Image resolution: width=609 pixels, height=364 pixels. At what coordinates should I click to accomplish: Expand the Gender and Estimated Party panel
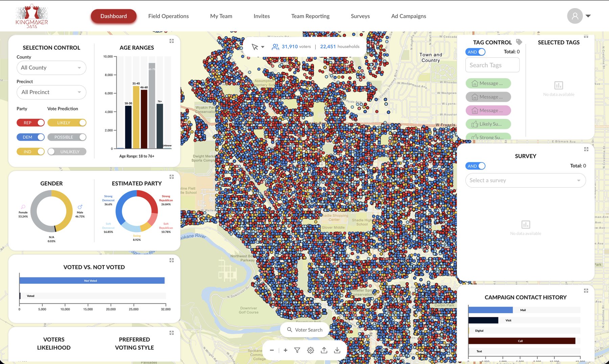pyautogui.click(x=172, y=177)
